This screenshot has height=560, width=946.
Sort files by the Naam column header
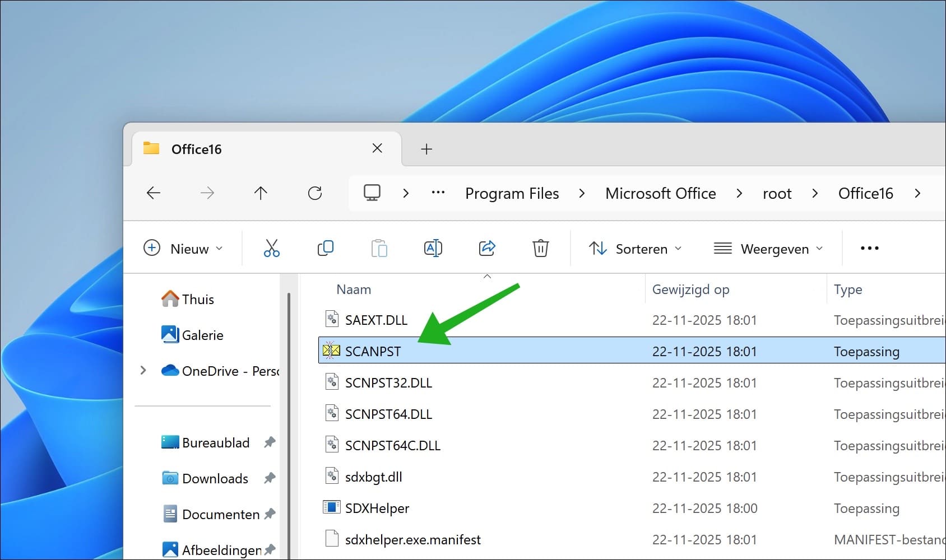354,289
